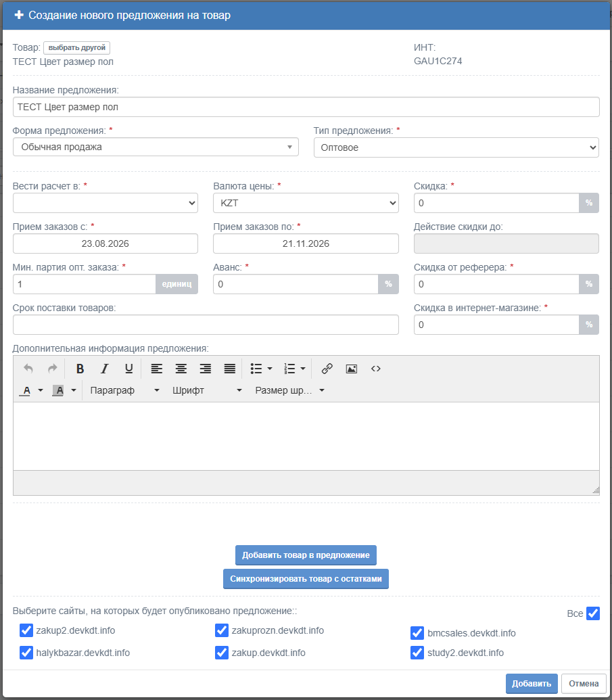Open the Прием заказов с date field

pos(105,243)
